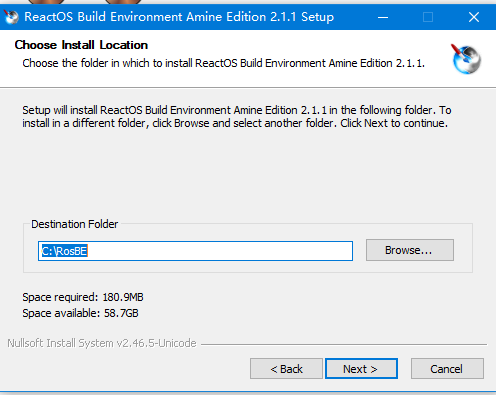Click the ReactOS setup icon in title bar

(x=11, y=17)
